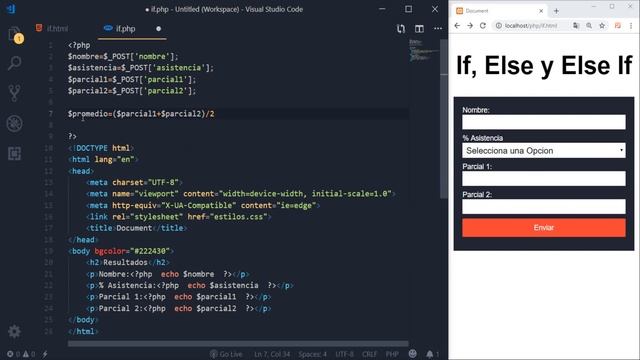Change language mode from PHP
The image size is (640, 360).
pyautogui.click(x=392, y=354)
